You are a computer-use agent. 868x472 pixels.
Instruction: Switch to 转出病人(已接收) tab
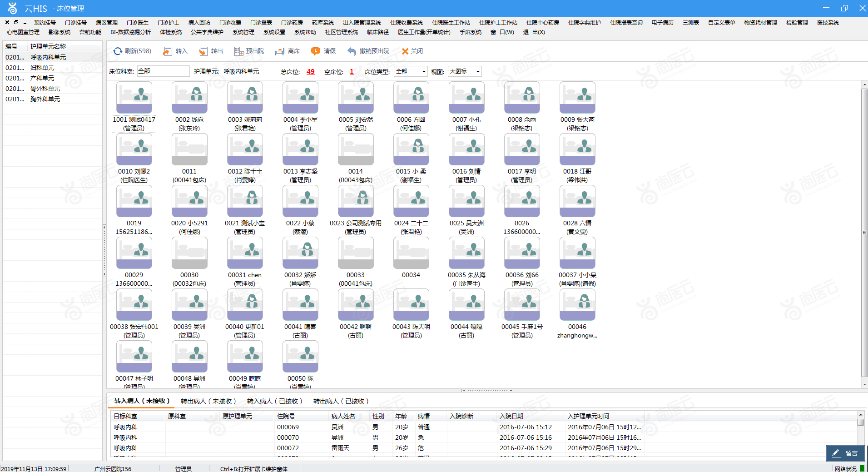coord(341,401)
